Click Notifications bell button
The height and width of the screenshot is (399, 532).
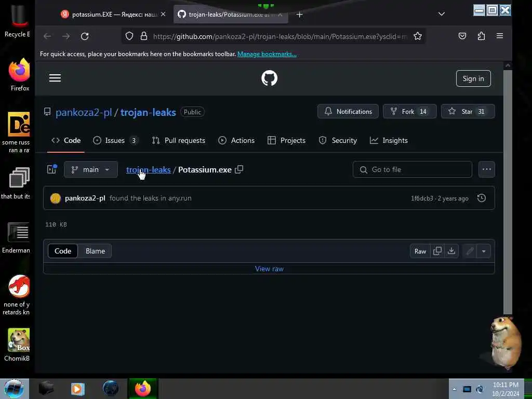348,111
